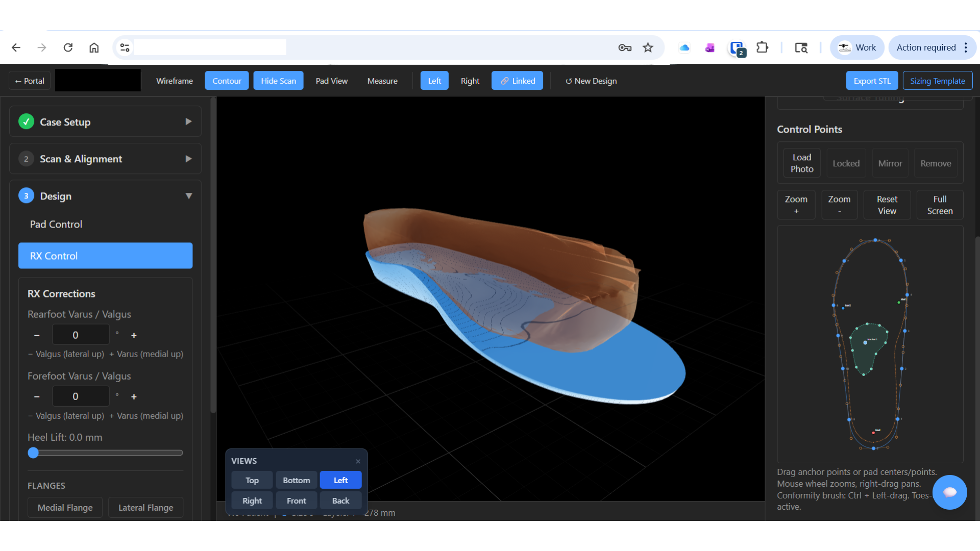Screen dimensions: 980x551
Task: Click the Heel Lift slider handle
Action: (33, 453)
